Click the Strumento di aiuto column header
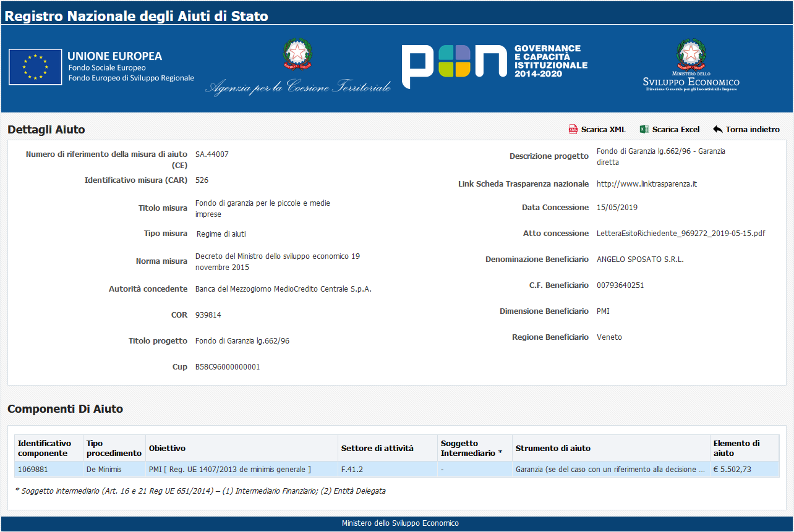 [553, 448]
